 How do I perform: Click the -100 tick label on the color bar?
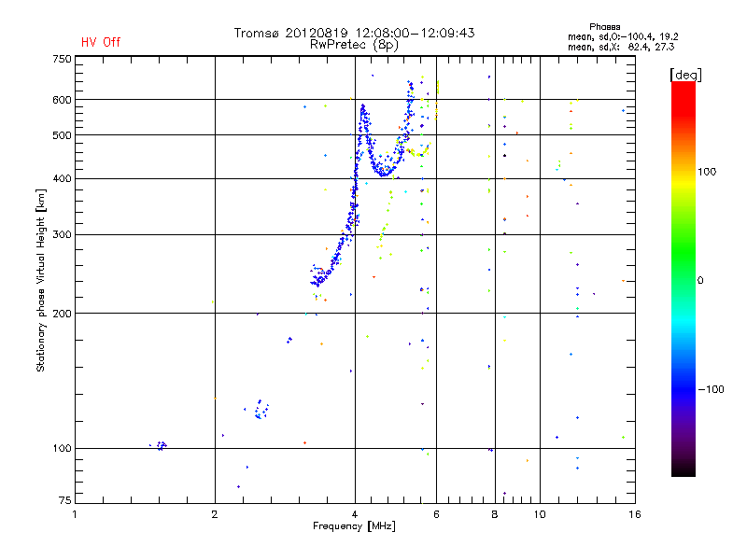click(712, 389)
